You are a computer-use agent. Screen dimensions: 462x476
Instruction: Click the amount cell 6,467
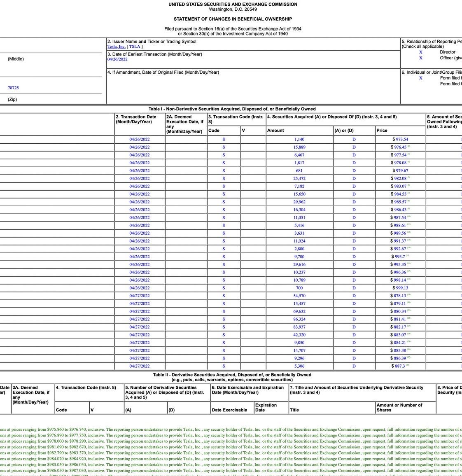(299, 155)
